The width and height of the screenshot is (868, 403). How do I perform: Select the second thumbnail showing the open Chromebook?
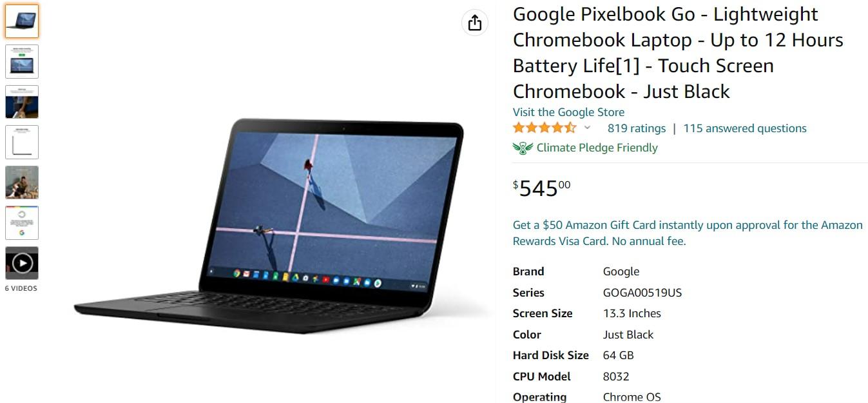pos(22,61)
